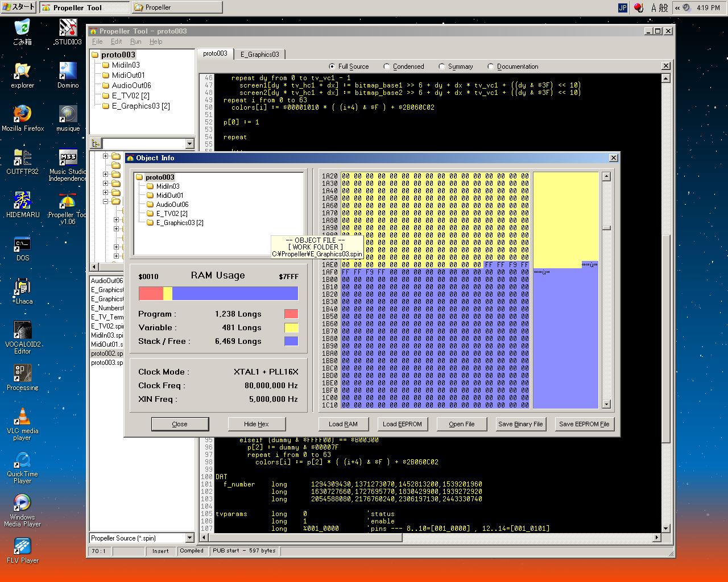Image resolution: width=728 pixels, height=582 pixels.
Task: Select the Full Source view radio button
Action: pos(332,66)
